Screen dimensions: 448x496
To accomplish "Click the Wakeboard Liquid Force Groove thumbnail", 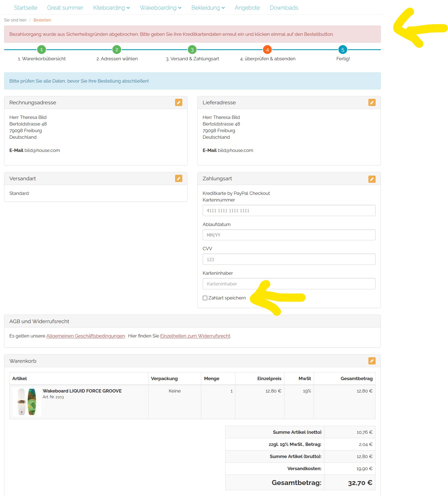I will click(x=27, y=402).
